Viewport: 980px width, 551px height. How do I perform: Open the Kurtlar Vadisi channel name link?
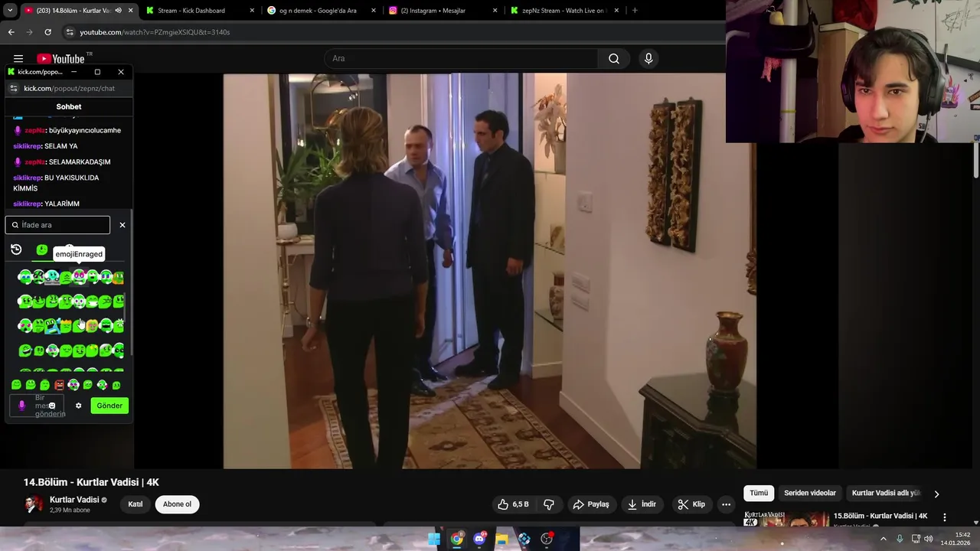click(75, 500)
